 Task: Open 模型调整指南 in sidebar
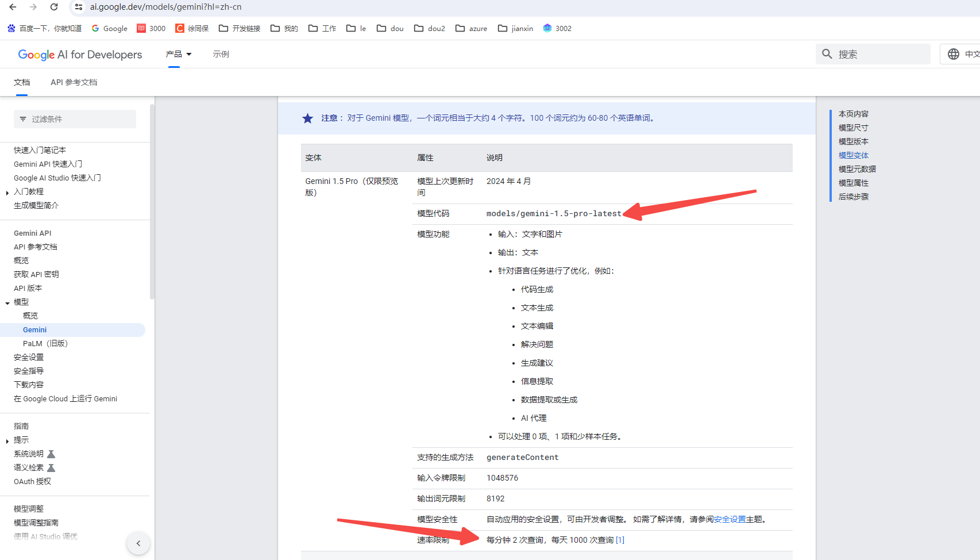coord(36,523)
